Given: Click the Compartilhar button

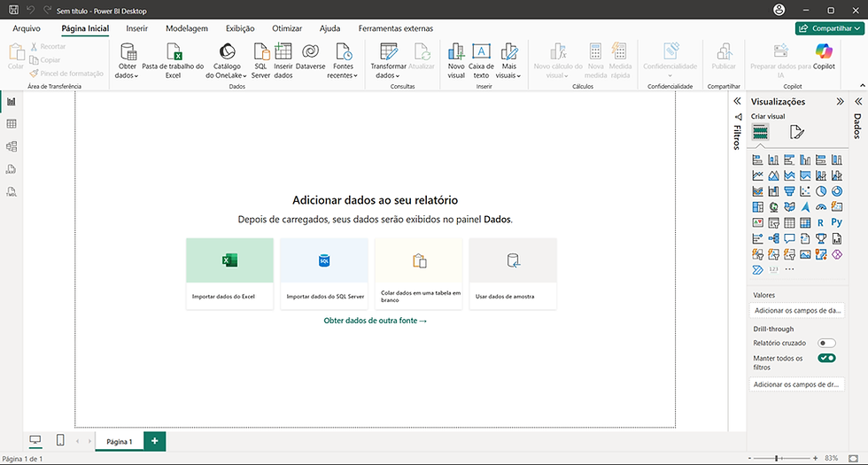Looking at the screenshot, I should click(829, 28).
